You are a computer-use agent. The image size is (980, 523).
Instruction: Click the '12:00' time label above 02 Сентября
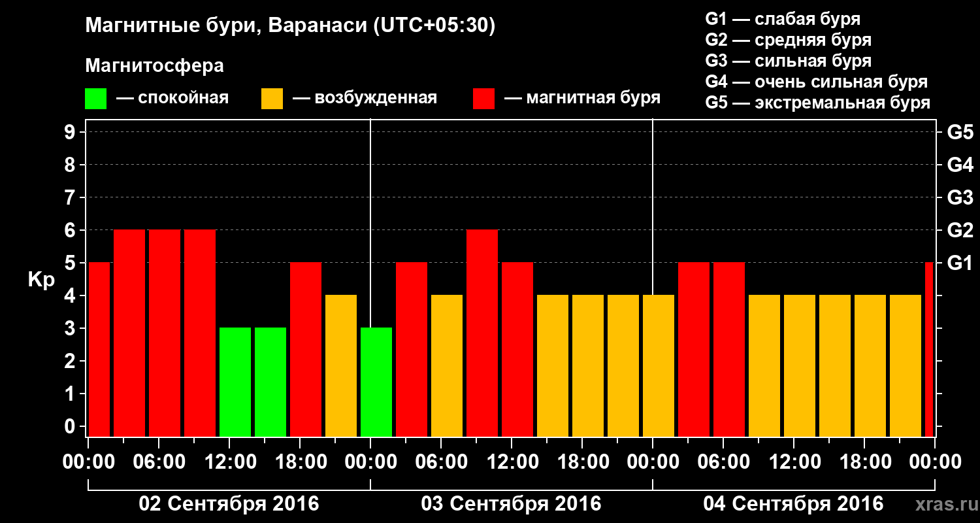(x=229, y=462)
